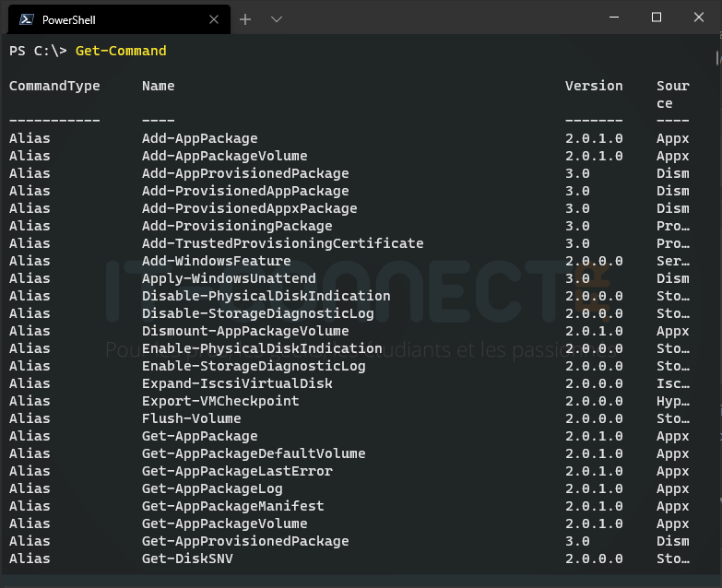Click the Version column header
Image resolution: width=722 pixels, height=588 pixels.
[594, 86]
